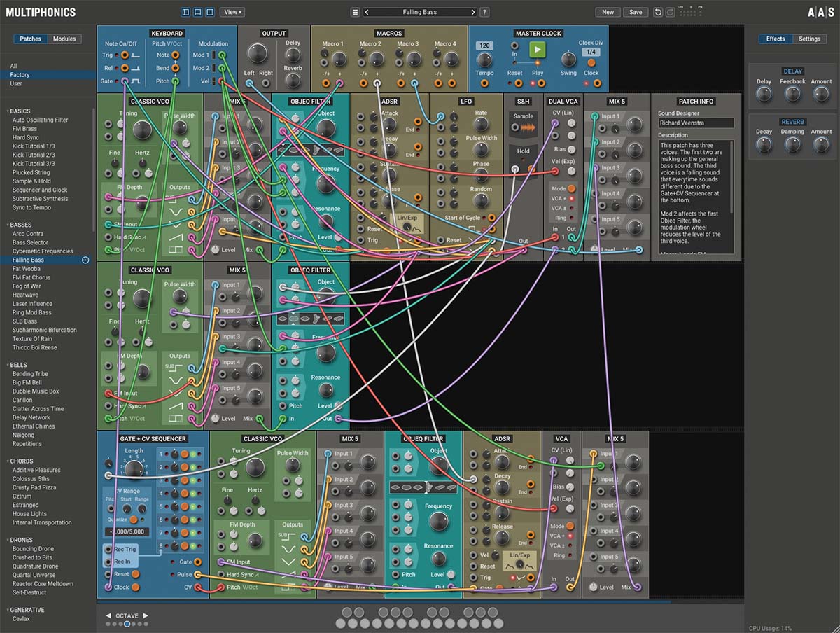
Task: Adjust the Reverb Damping knob
Action: click(793, 145)
